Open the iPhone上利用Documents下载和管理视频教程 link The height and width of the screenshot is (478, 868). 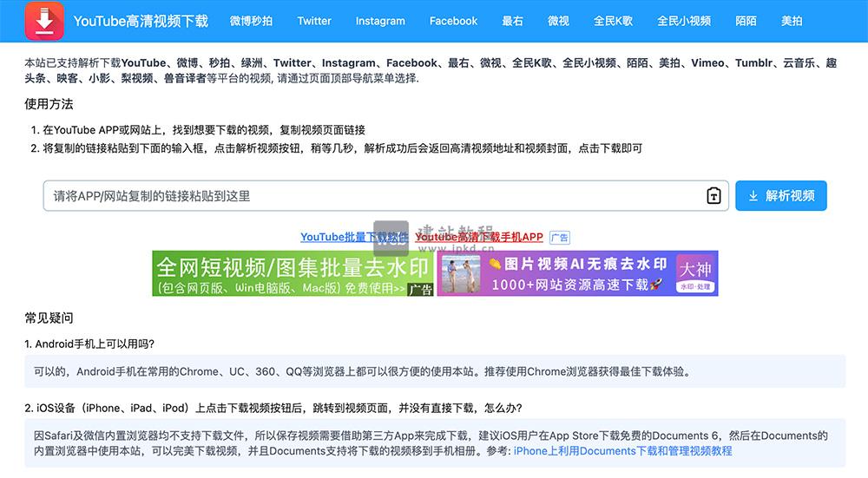pos(622,451)
